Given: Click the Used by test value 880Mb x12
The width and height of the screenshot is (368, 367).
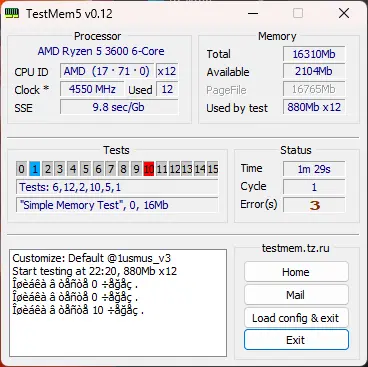Looking at the screenshot, I should pos(314,107).
